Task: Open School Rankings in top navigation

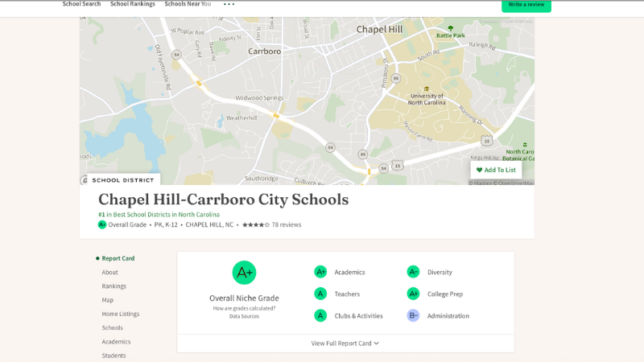Action: pyautogui.click(x=133, y=4)
